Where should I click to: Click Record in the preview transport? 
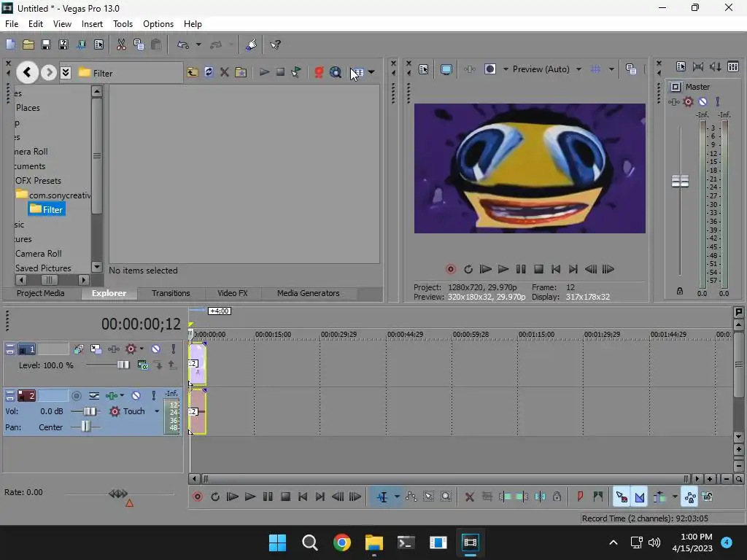pyautogui.click(x=450, y=270)
